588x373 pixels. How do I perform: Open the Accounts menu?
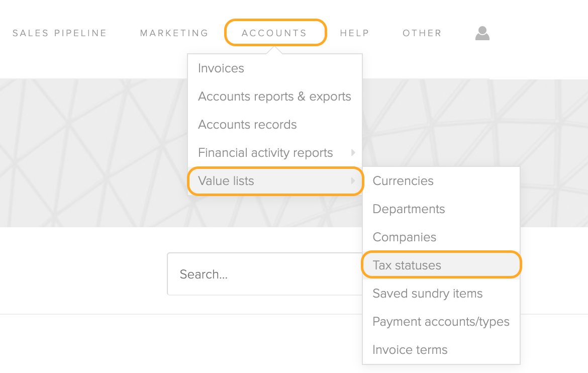(274, 33)
